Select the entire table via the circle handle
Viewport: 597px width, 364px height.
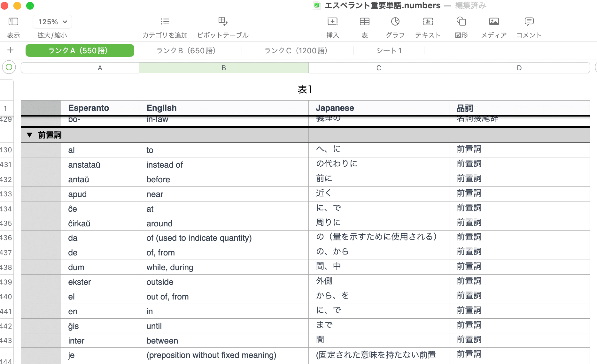9,67
